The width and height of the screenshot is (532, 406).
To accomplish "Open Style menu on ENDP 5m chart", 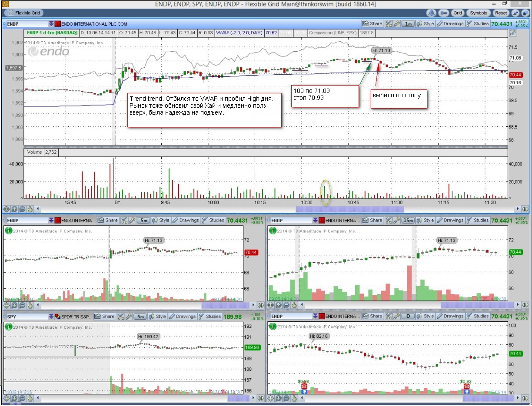I will click(x=160, y=220).
